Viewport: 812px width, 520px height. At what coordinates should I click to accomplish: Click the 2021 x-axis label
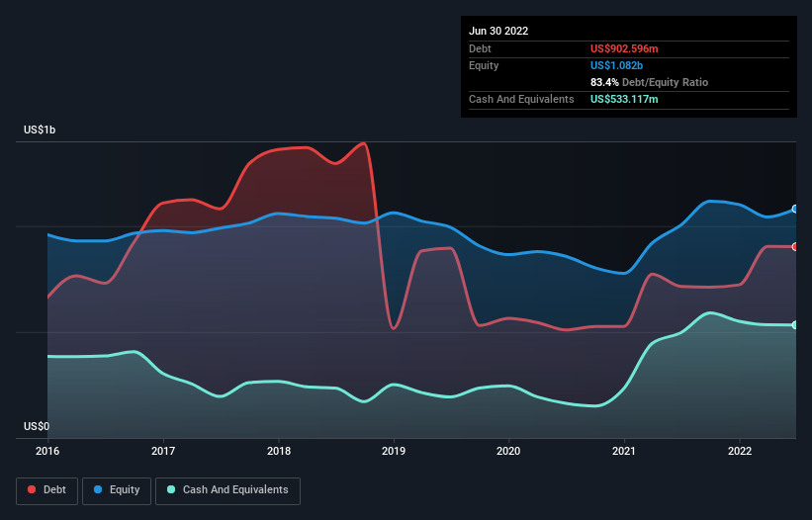[x=624, y=451]
